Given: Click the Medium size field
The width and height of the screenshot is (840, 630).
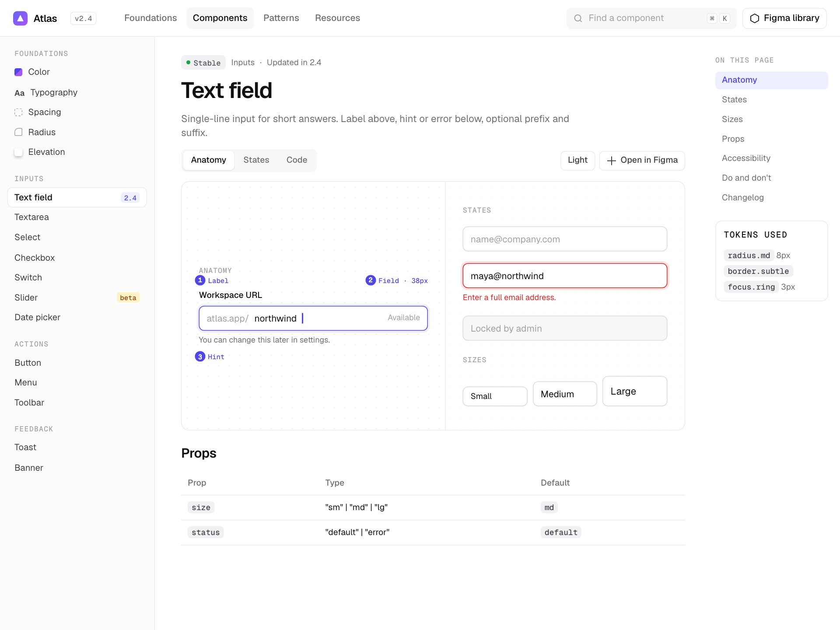Looking at the screenshot, I should 565,394.
